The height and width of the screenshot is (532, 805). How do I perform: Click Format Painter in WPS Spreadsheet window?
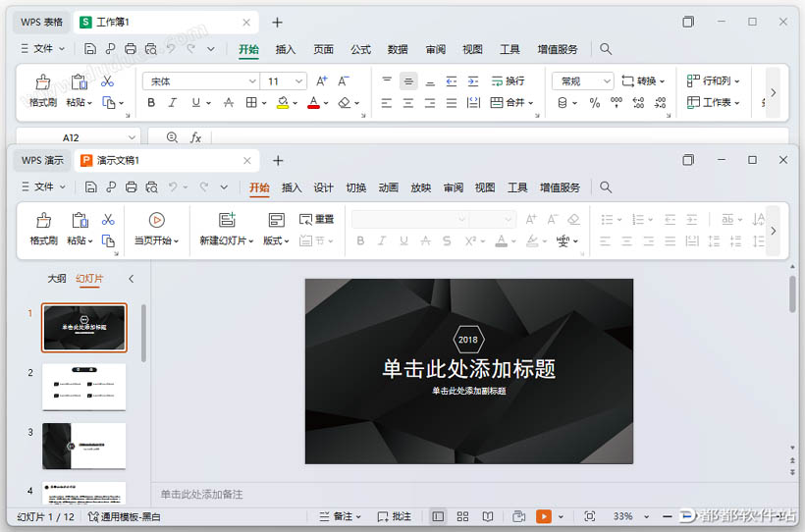click(43, 90)
